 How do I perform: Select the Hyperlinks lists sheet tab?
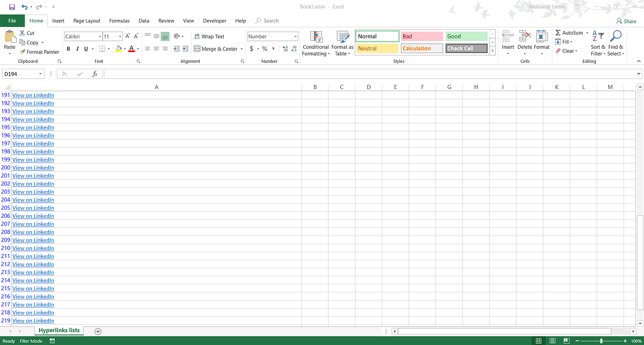pos(58,331)
